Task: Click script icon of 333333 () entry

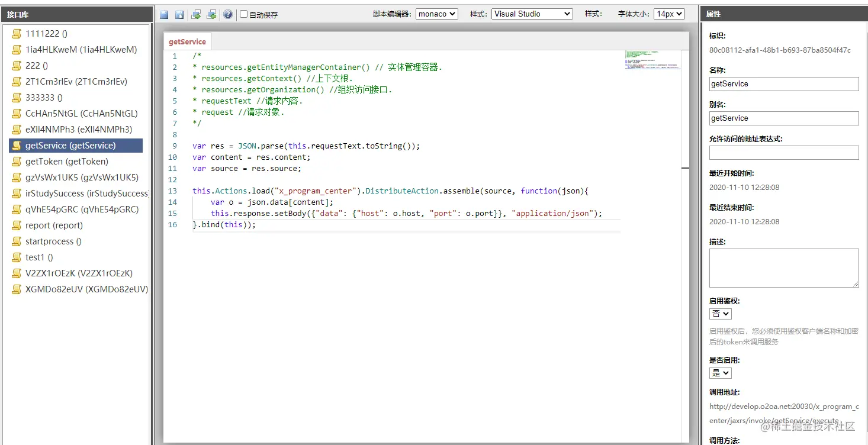Action: point(17,98)
